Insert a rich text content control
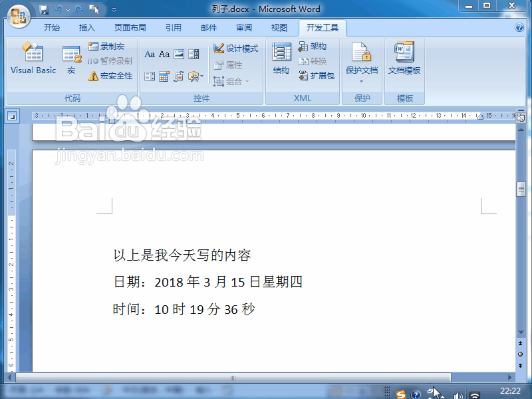The width and height of the screenshot is (532, 399). pyautogui.click(x=150, y=55)
